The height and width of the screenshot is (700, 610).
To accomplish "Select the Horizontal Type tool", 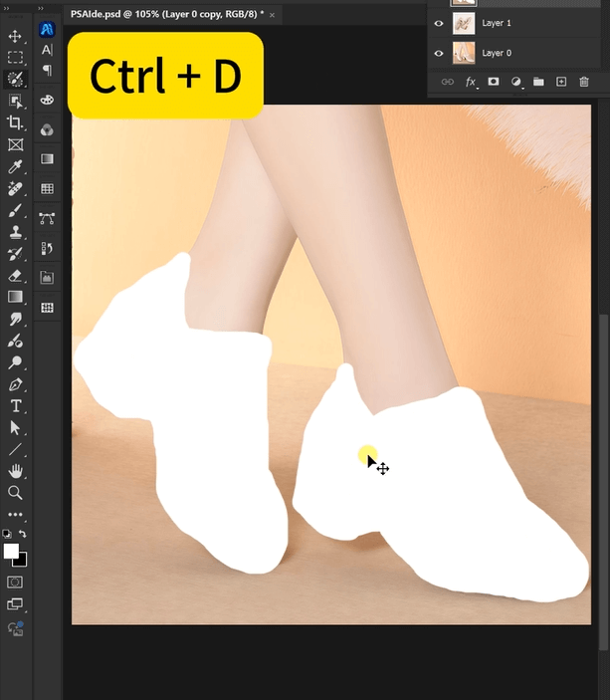I will (15, 406).
